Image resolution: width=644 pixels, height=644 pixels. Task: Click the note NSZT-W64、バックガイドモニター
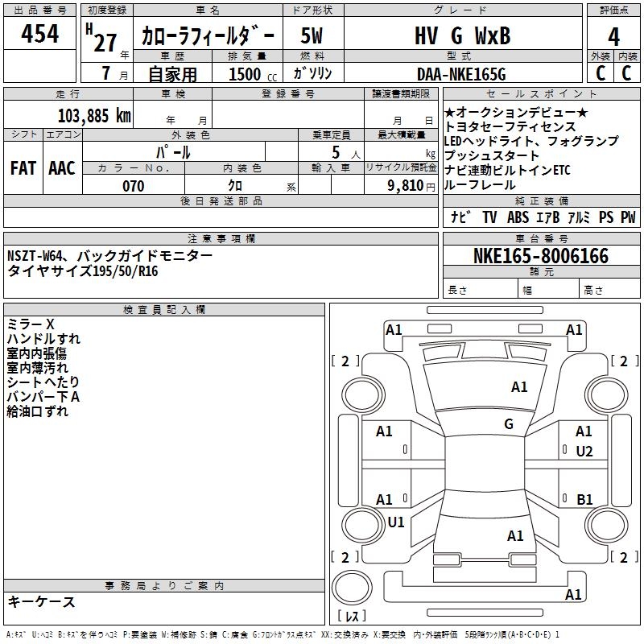[x=109, y=256]
